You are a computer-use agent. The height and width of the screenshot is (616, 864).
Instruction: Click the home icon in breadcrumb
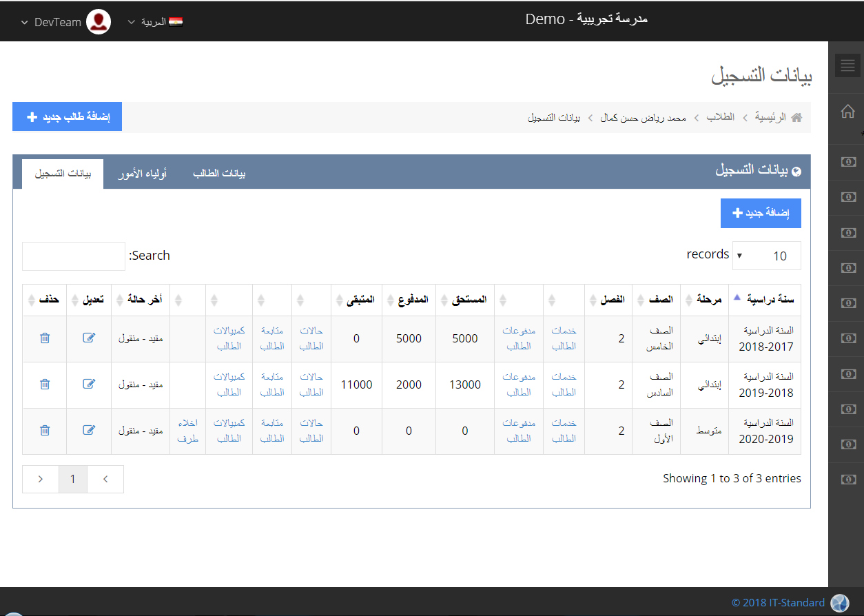coord(796,118)
